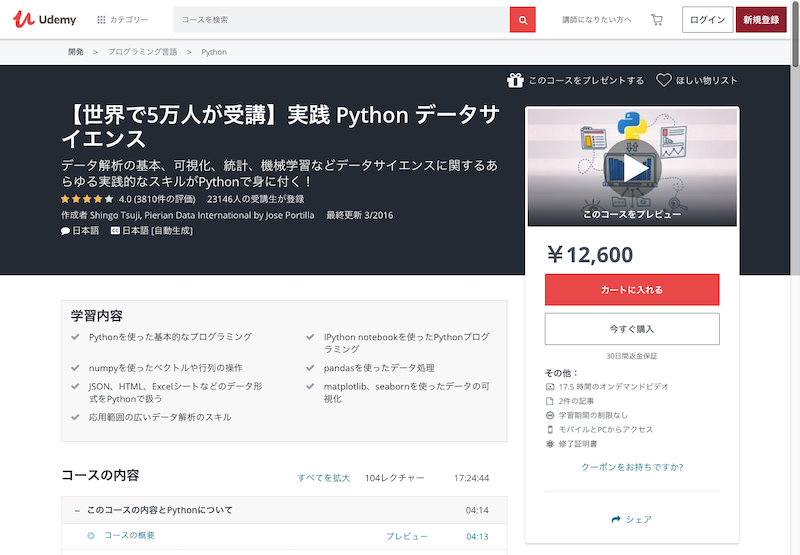Click the play icon beside コースの概要
This screenshot has height=555, width=800.
click(x=91, y=536)
